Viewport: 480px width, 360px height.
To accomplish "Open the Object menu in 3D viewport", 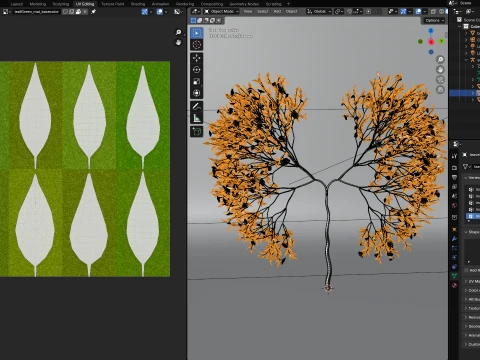I will point(291,11).
